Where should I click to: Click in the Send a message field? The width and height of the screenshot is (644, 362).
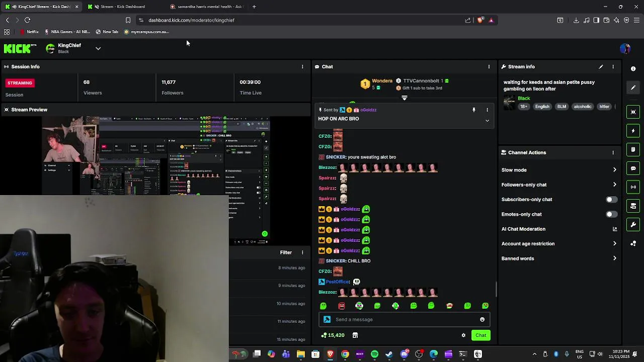(x=405, y=319)
